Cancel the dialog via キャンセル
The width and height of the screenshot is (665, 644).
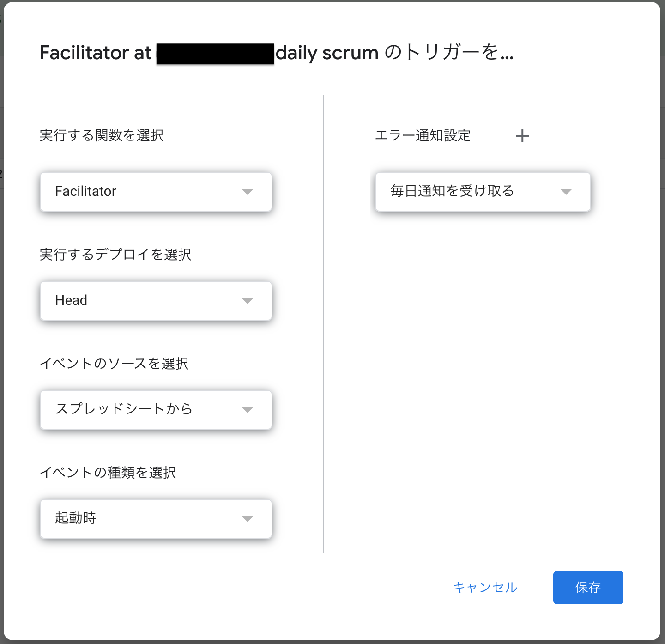(485, 588)
